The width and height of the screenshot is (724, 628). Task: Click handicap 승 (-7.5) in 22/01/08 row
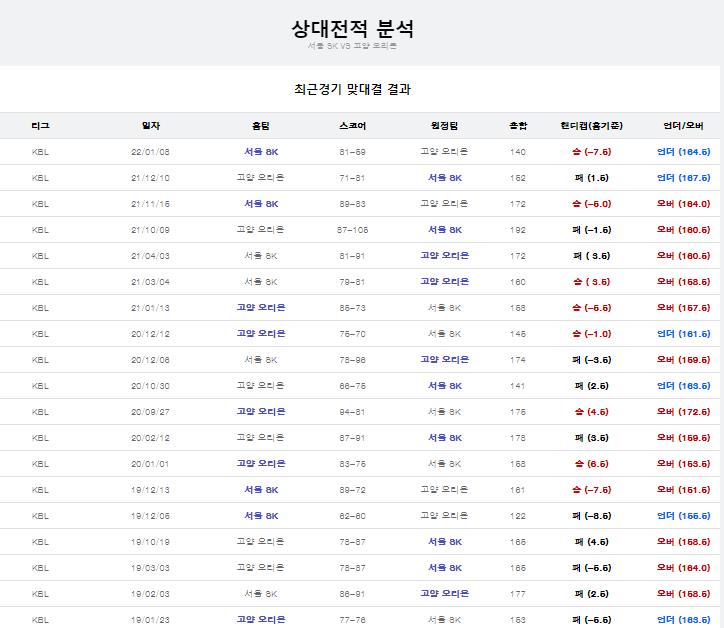pyautogui.click(x=591, y=152)
